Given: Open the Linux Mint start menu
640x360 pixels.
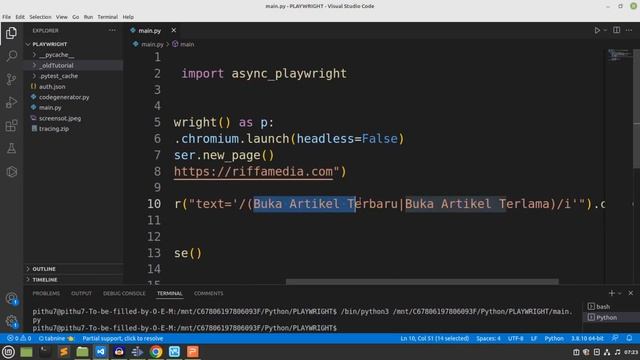Looking at the screenshot, I should click(x=8, y=352).
